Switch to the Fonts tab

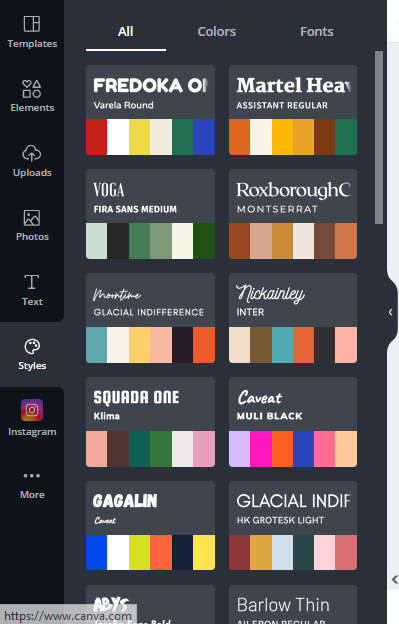[x=317, y=31]
